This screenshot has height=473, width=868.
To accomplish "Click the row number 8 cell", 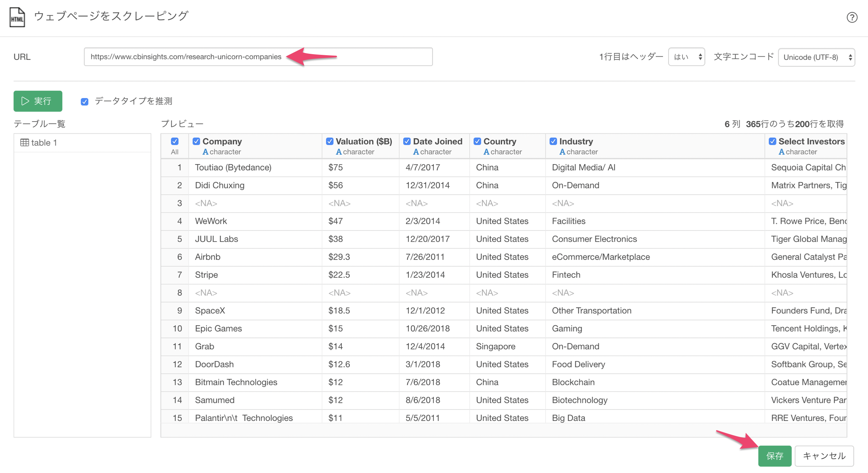I will pyautogui.click(x=175, y=293).
